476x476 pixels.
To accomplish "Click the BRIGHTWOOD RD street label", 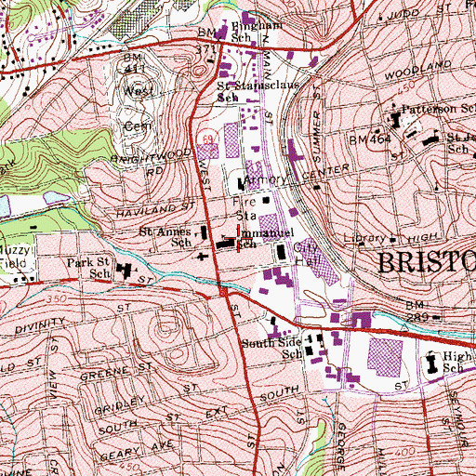I will (x=152, y=161).
